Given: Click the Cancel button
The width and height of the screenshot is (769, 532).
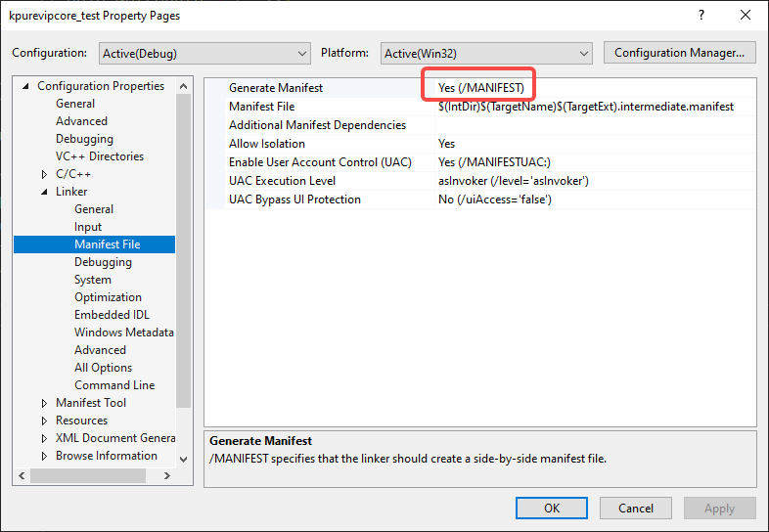Looking at the screenshot, I should point(635,508).
